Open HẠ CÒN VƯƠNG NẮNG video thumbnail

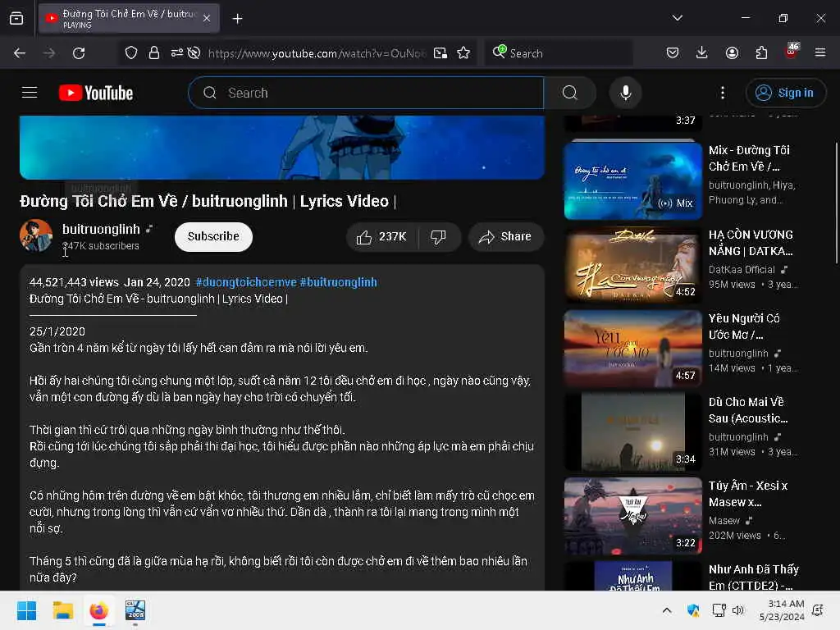[632, 265]
